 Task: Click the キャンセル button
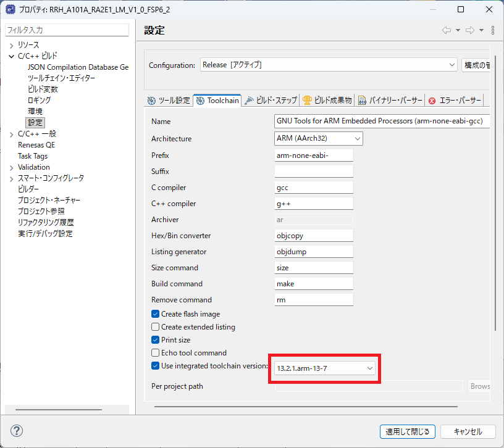coord(468,431)
